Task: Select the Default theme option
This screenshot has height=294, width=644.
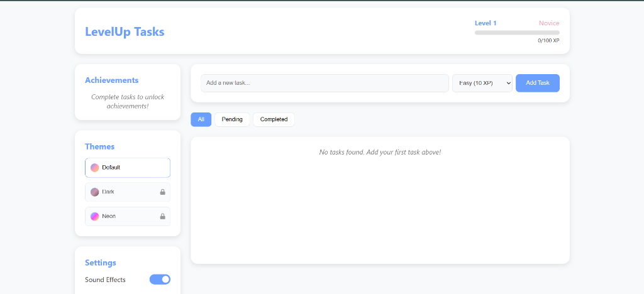Action: click(x=128, y=168)
